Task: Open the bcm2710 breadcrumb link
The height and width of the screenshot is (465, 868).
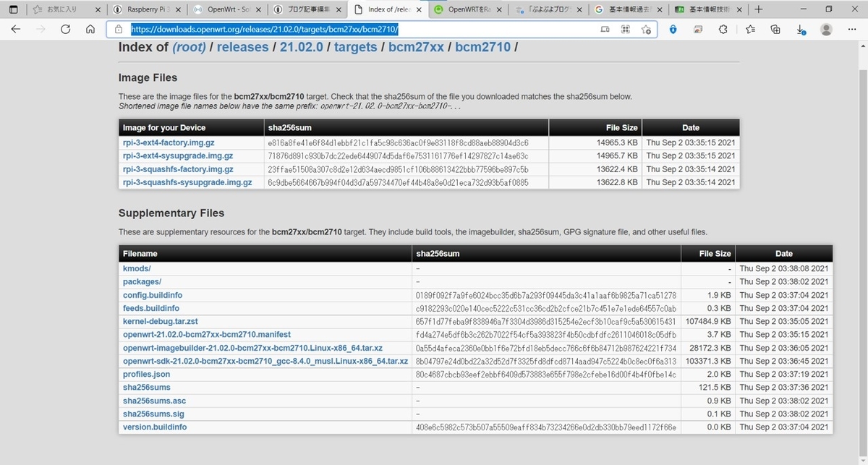Action: tap(482, 47)
